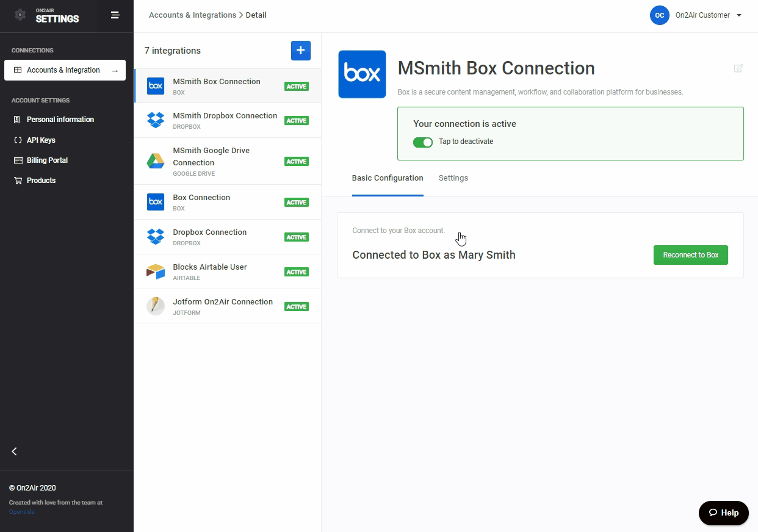Viewport: 758px width, 532px height.
Task: Click the blue plus add integration button
Action: click(300, 51)
